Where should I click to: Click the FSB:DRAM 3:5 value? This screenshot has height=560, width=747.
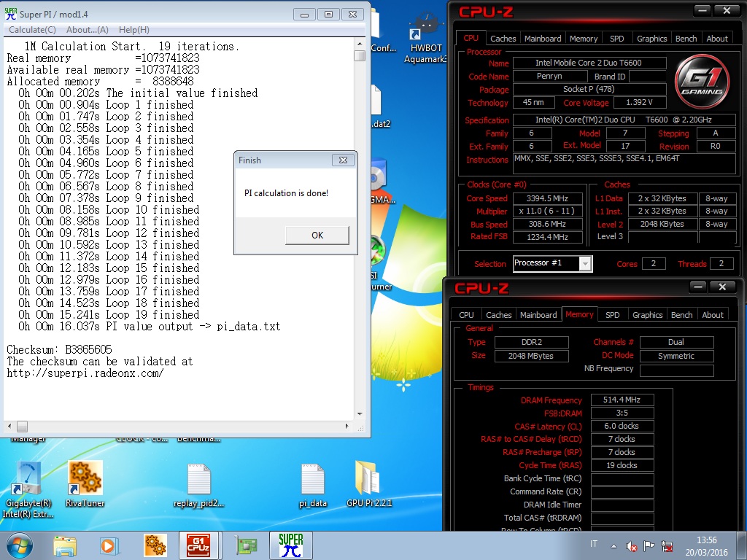[x=622, y=413]
